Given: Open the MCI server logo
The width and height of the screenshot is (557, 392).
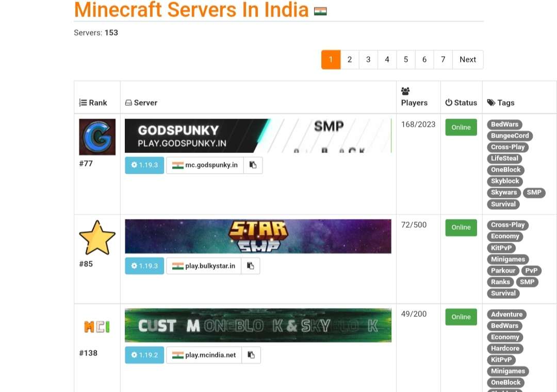Looking at the screenshot, I should (97, 327).
